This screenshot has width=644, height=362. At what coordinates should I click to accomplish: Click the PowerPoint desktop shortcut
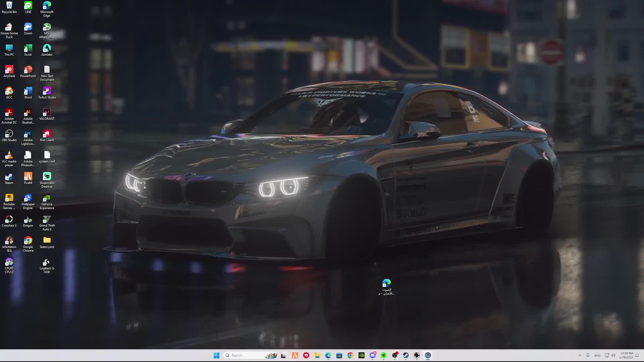[x=28, y=72]
